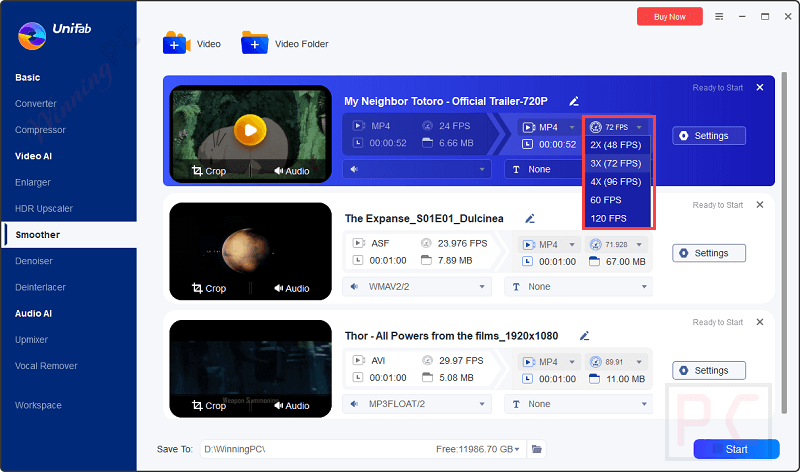Select 3X (72 FPS) option
The image size is (800, 472).
click(618, 163)
